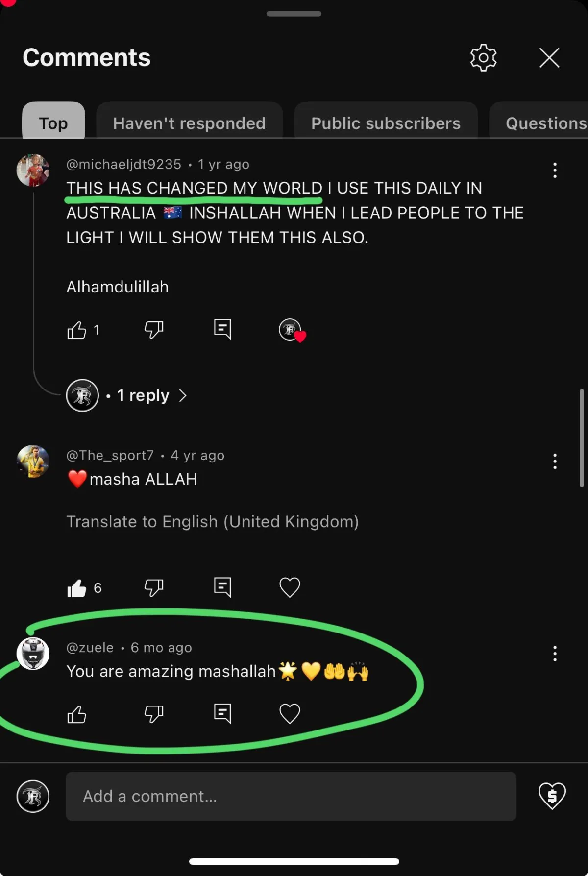The height and width of the screenshot is (876, 588).
Task: Open comment settings gear icon
Action: point(483,58)
